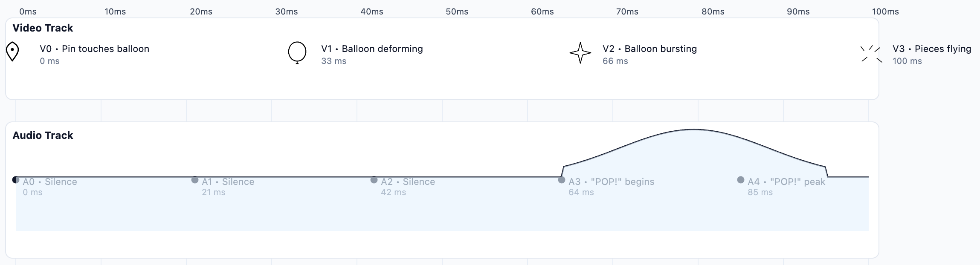Click the 100ms tick on the ruler
Viewport: 980px width, 265px height.
coord(885,12)
